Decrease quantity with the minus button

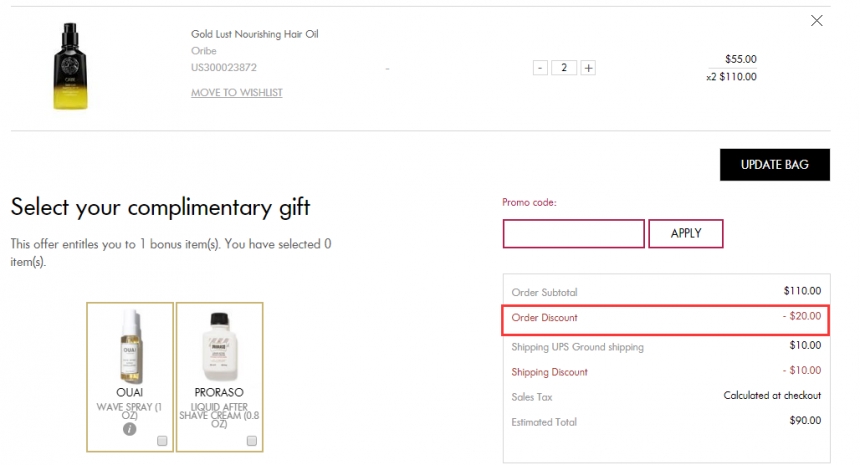(x=540, y=68)
